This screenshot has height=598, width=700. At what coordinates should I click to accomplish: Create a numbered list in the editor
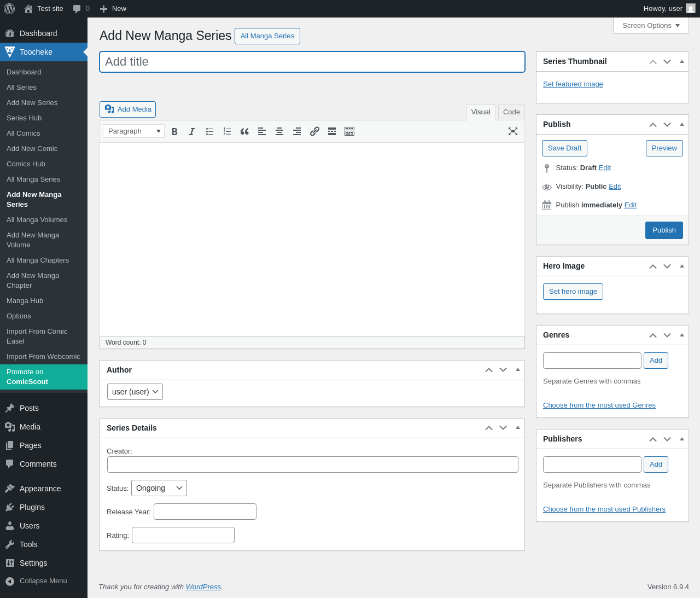point(227,131)
